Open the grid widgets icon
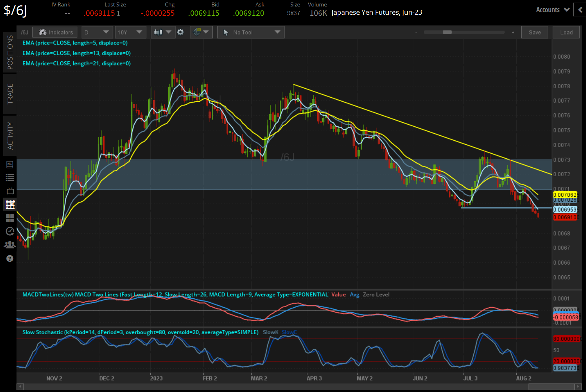586x392 pixels. [x=10, y=218]
